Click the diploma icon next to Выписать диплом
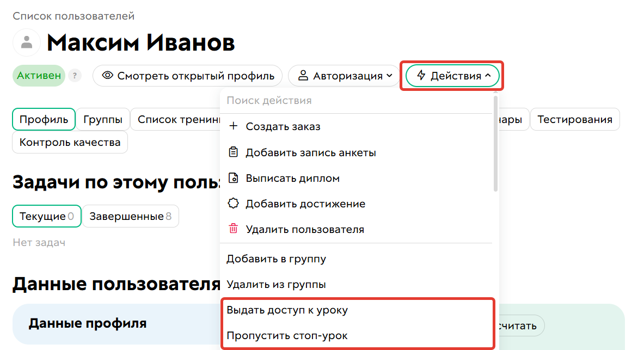644x350 pixels. click(234, 177)
